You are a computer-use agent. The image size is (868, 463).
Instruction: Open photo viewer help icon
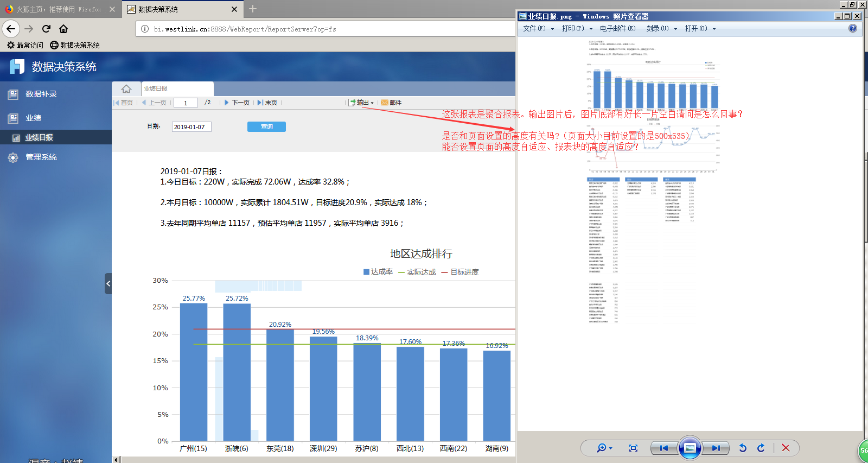tap(853, 28)
